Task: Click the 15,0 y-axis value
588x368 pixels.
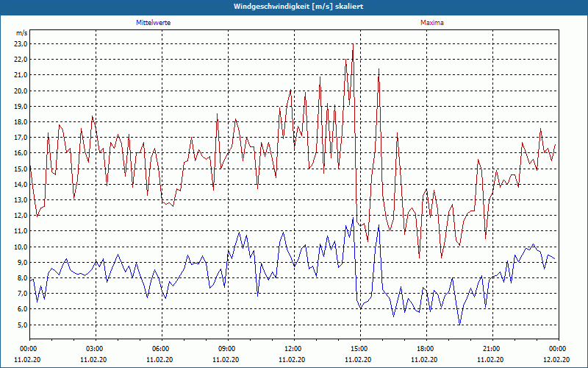Action: [21, 169]
